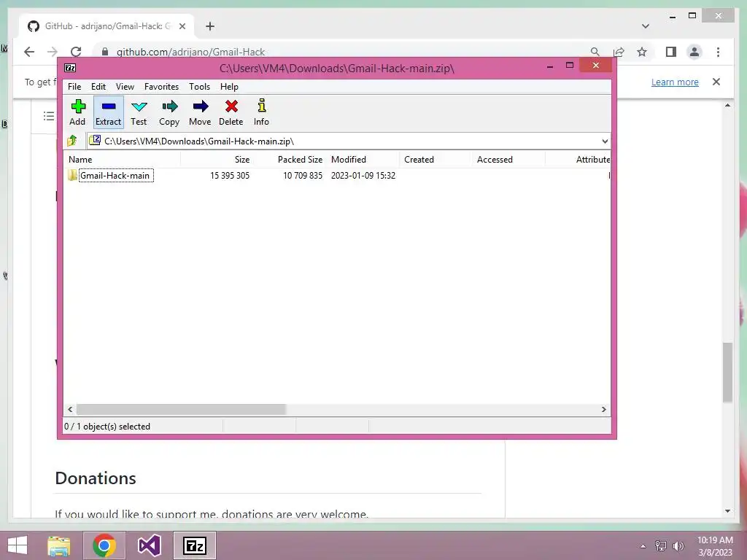Click the horizontal scrollbar's right arrow
The width and height of the screenshot is (747, 560).
point(603,410)
